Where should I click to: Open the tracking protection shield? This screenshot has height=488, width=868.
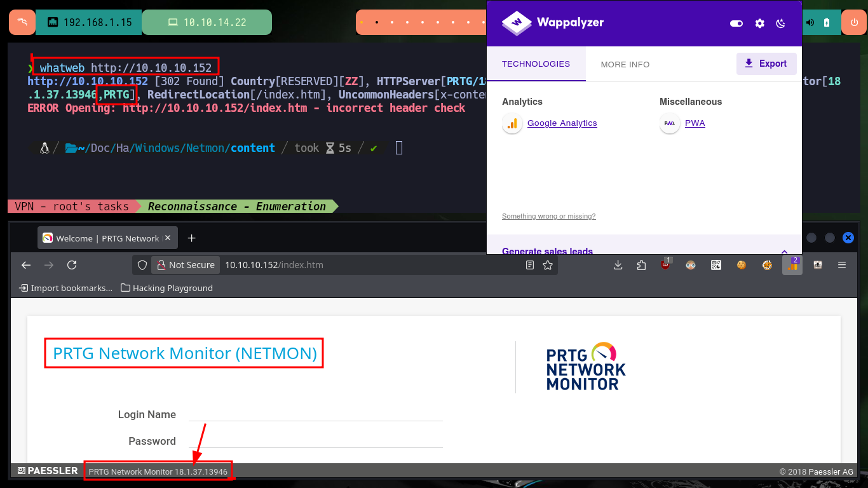142,265
